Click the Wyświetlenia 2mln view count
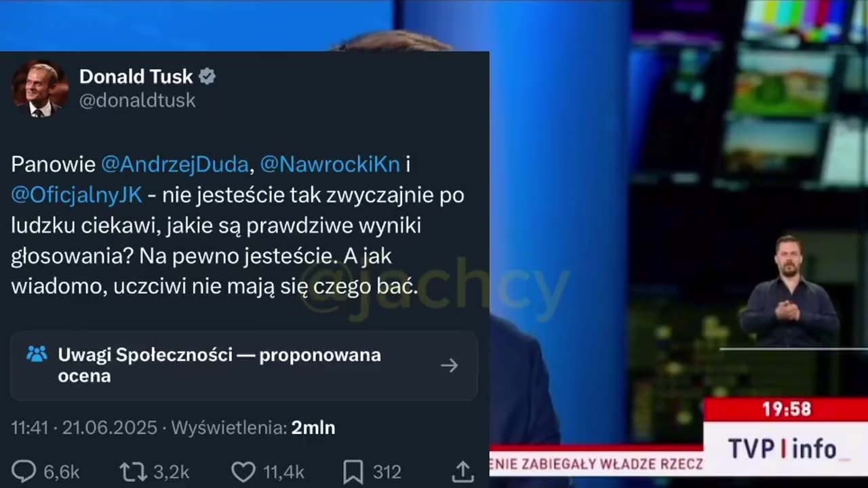Image resolution: width=868 pixels, height=488 pixels. click(x=253, y=428)
